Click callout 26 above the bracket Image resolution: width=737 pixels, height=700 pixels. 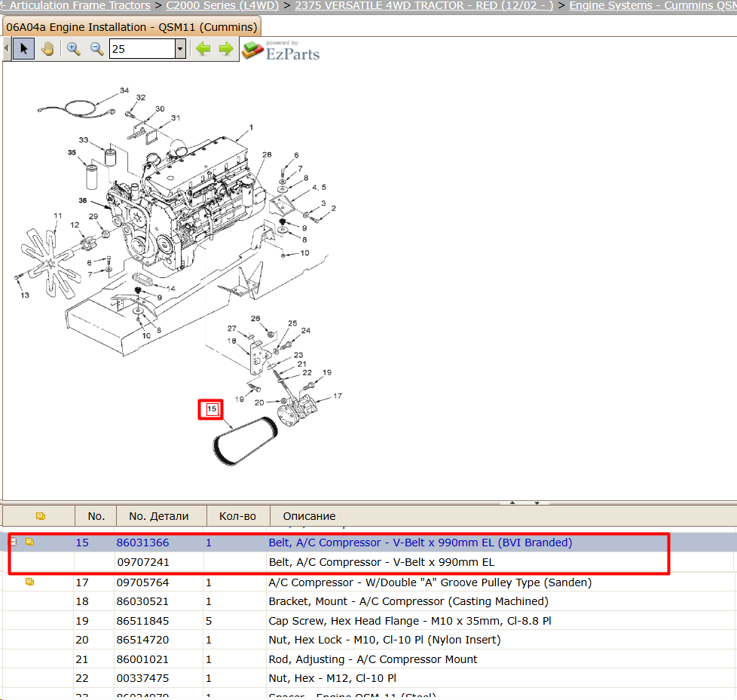click(x=255, y=318)
